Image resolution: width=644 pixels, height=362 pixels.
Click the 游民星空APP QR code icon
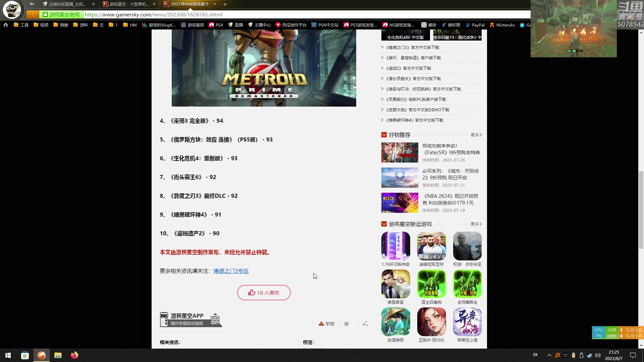tap(215, 320)
